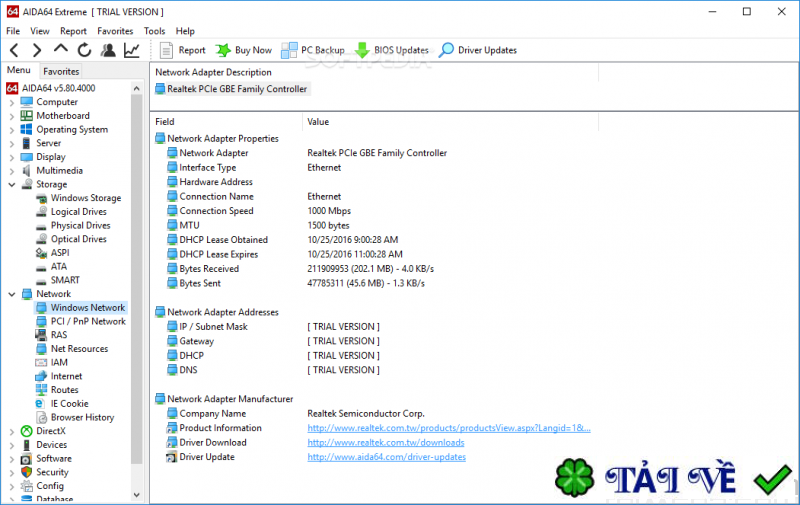Go forward with the right arrow toolbar icon
This screenshot has width=800, height=505.
pos(37,50)
